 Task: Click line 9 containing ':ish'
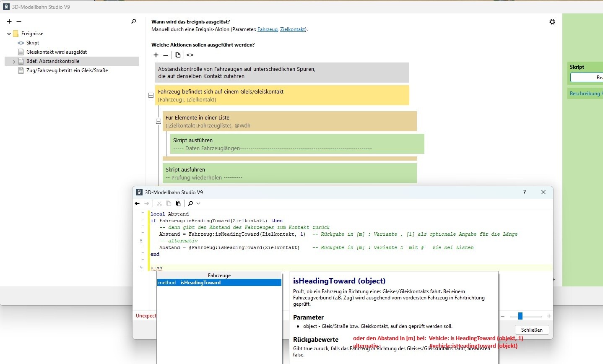[x=351, y=268]
